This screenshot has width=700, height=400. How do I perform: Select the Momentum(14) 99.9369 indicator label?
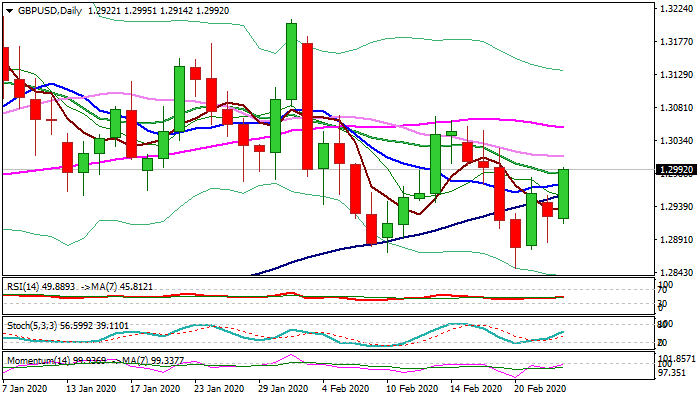[57, 360]
